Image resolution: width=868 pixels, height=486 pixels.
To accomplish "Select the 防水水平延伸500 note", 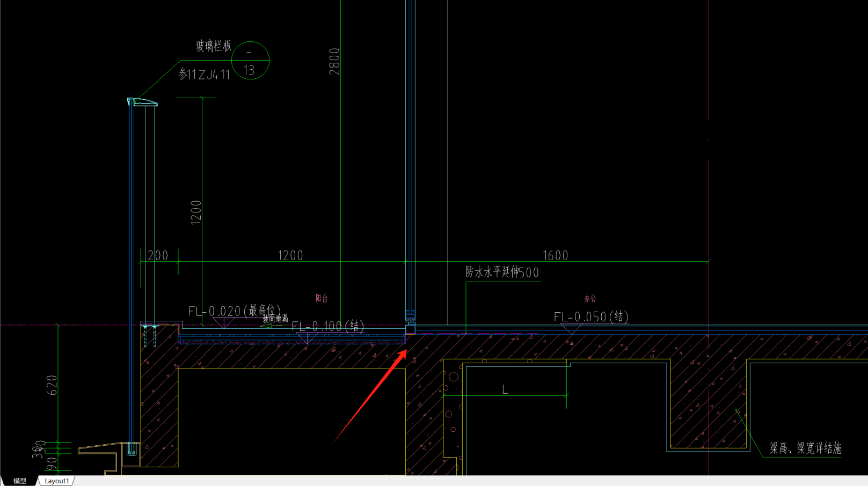I will (x=502, y=273).
